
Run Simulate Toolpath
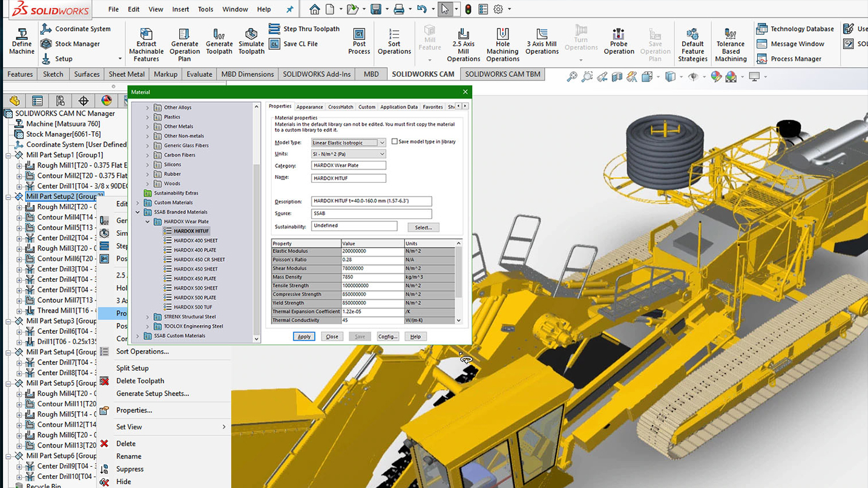click(x=251, y=35)
